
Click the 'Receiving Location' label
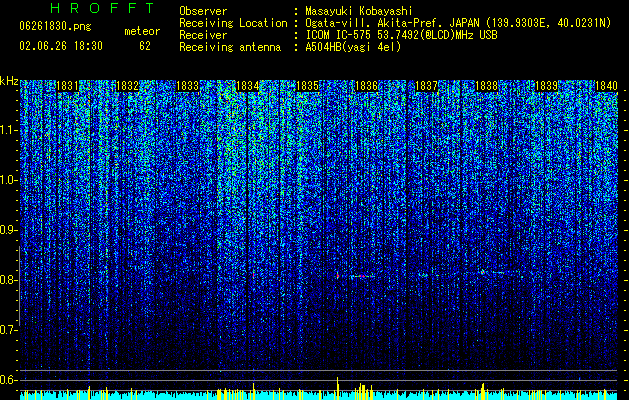pyautogui.click(x=233, y=23)
